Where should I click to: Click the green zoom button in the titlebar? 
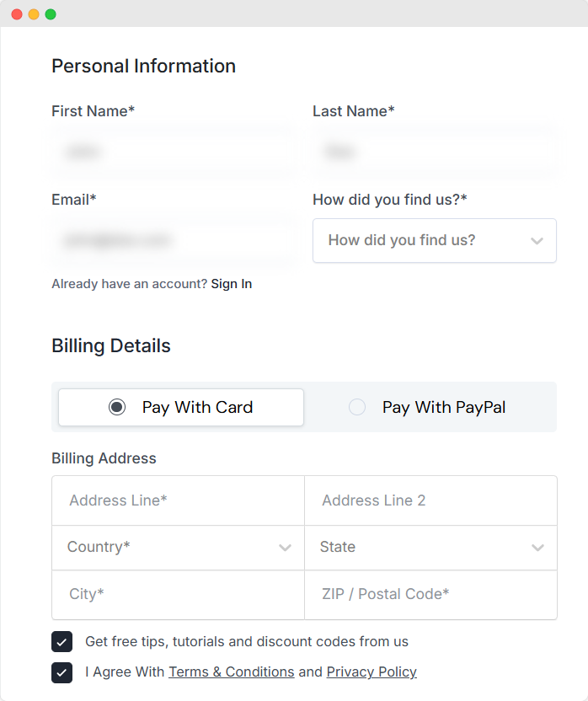(x=51, y=13)
